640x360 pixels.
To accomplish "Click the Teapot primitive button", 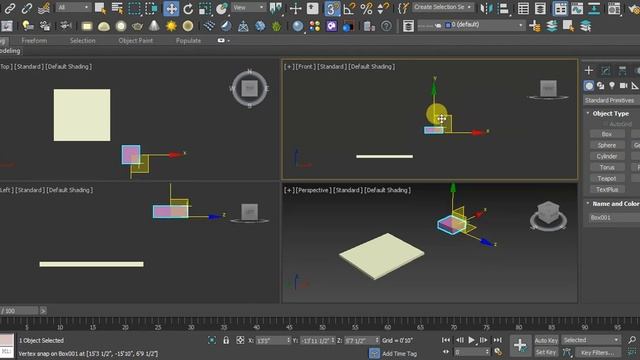I will pos(607,178).
